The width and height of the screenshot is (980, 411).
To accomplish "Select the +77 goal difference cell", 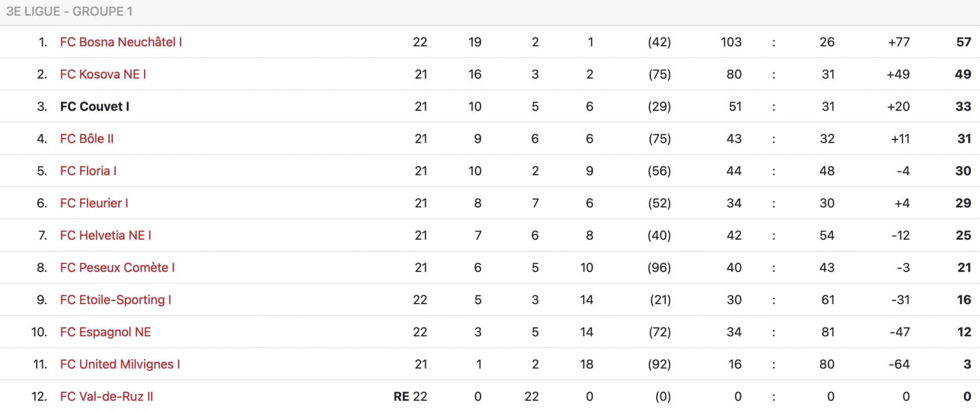I will click(x=899, y=42).
